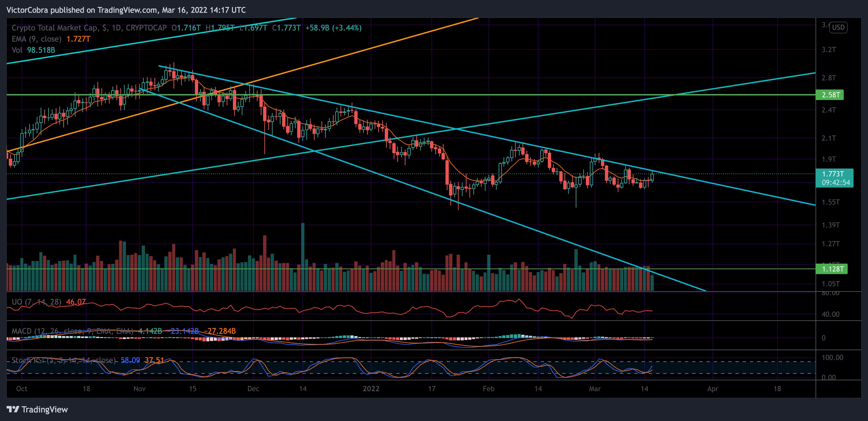
Task: Click the Apr label on time axis
Action: tap(712, 389)
